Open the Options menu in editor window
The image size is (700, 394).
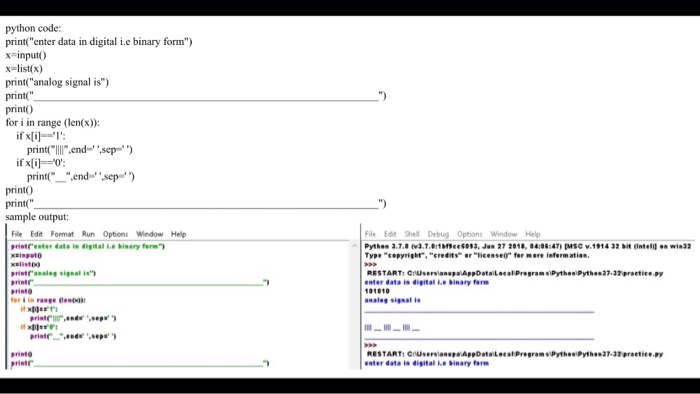[x=116, y=234]
